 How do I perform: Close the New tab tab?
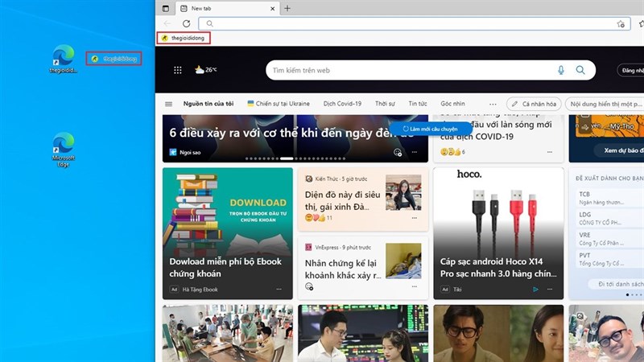click(272, 9)
